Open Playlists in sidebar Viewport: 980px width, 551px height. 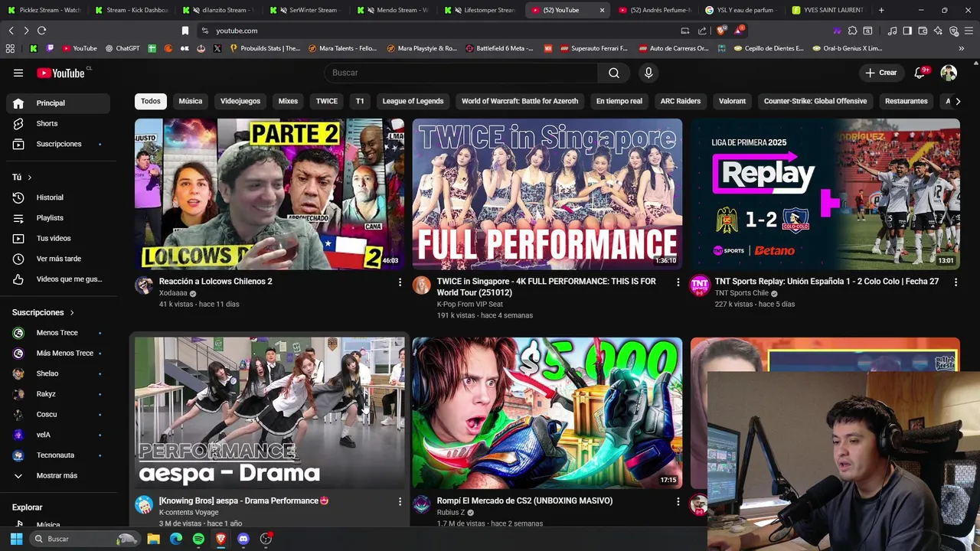pyautogui.click(x=58, y=218)
